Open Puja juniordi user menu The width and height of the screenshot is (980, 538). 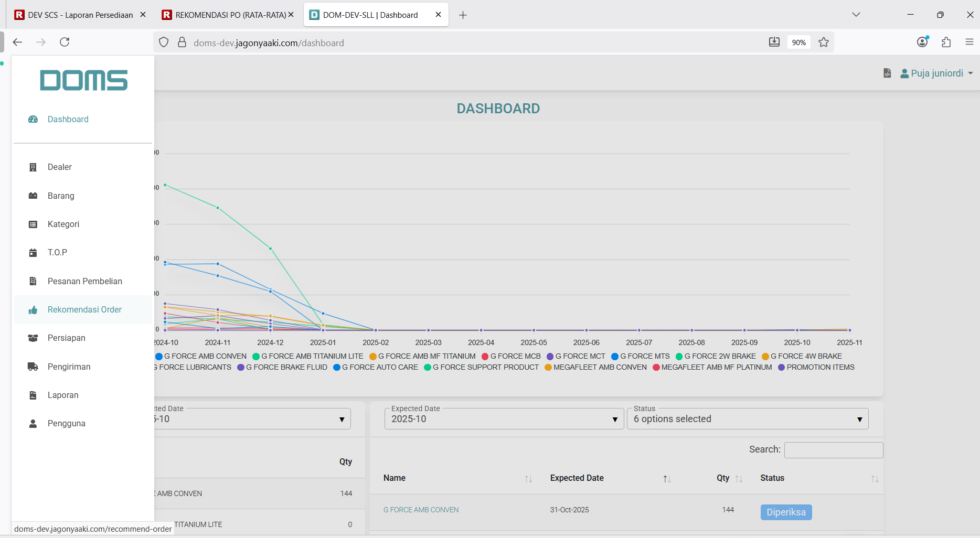[936, 73]
